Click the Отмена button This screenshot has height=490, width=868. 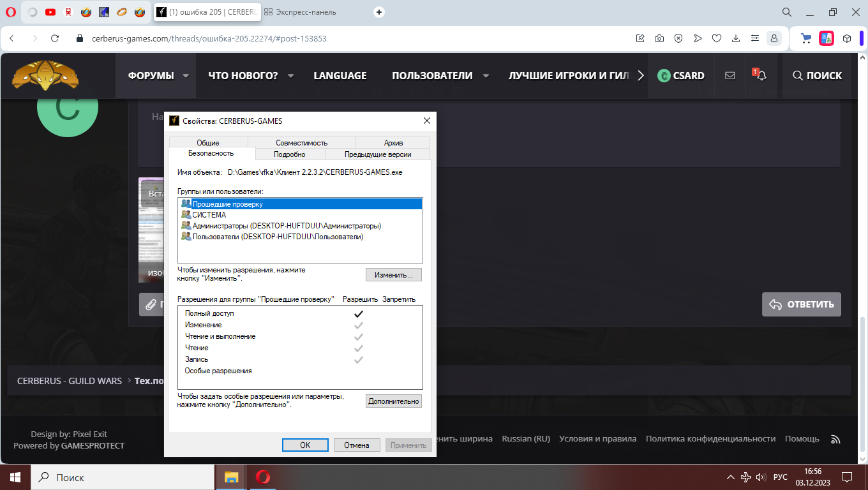(357, 445)
